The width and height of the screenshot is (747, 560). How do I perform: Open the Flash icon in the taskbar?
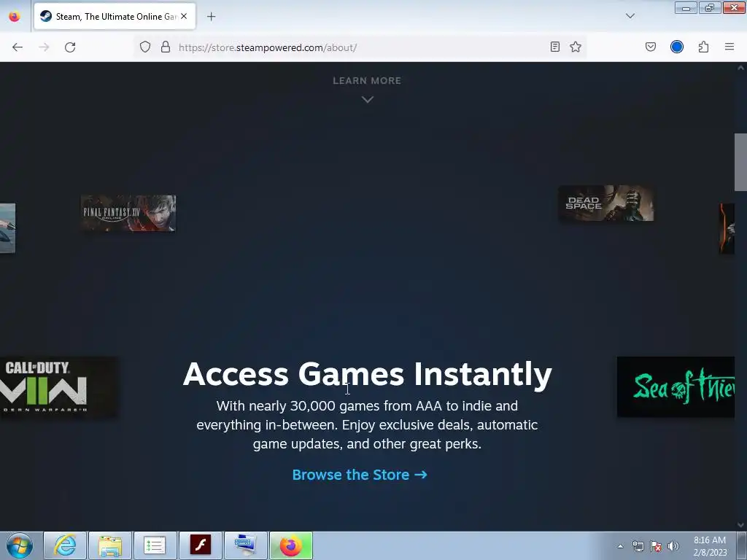[201, 545]
